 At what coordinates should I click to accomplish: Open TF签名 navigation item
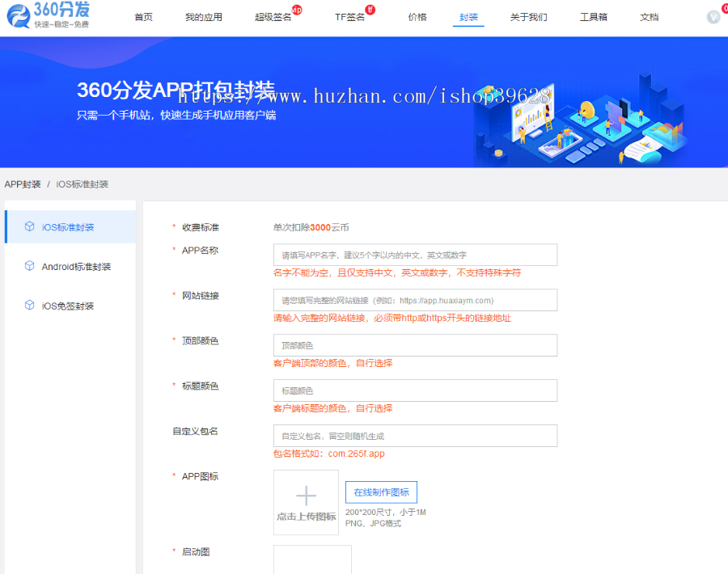pos(349,17)
